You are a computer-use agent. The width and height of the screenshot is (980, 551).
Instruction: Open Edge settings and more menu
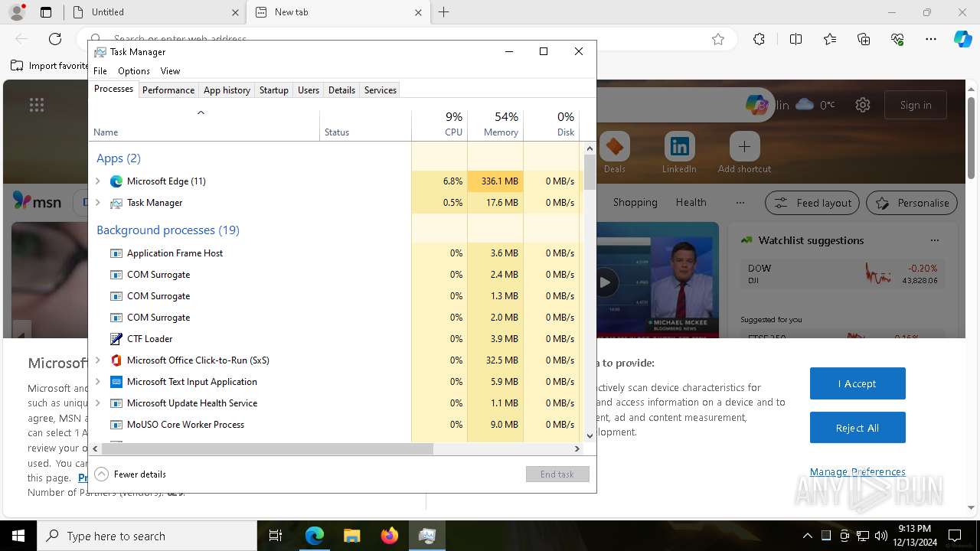pos(930,39)
